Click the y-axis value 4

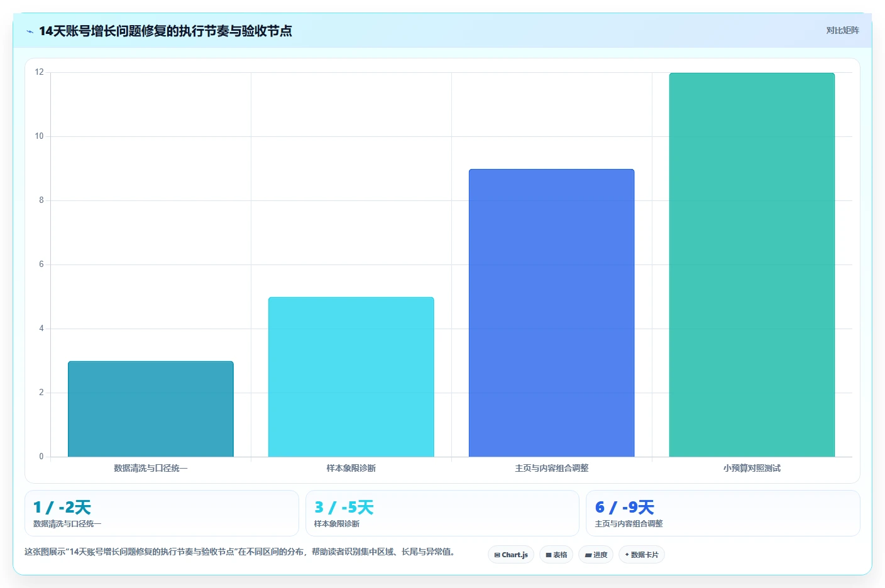(x=41, y=329)
